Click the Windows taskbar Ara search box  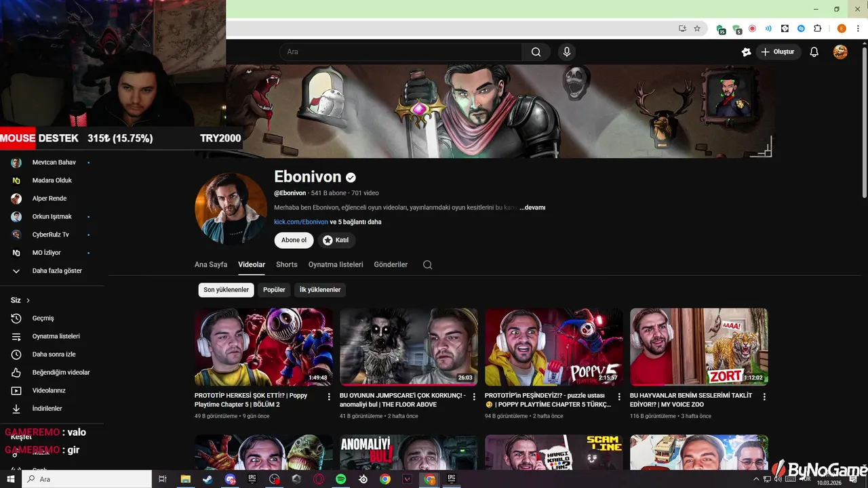point(87,479)
